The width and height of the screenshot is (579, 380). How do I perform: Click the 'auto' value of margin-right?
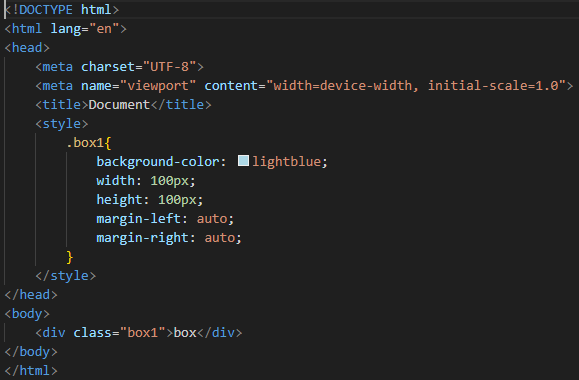[220, 237]
